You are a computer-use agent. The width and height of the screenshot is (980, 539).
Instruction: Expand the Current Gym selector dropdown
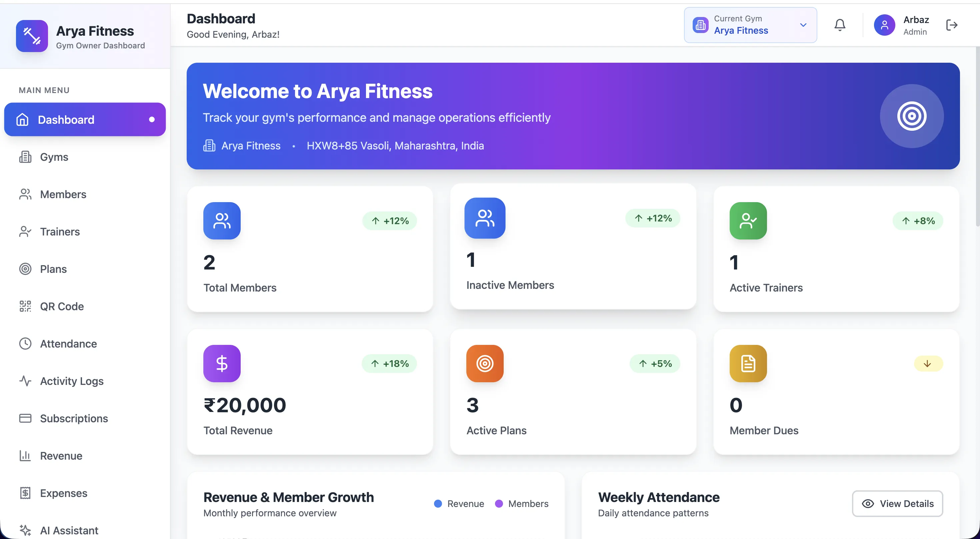[x=803, y=25]
